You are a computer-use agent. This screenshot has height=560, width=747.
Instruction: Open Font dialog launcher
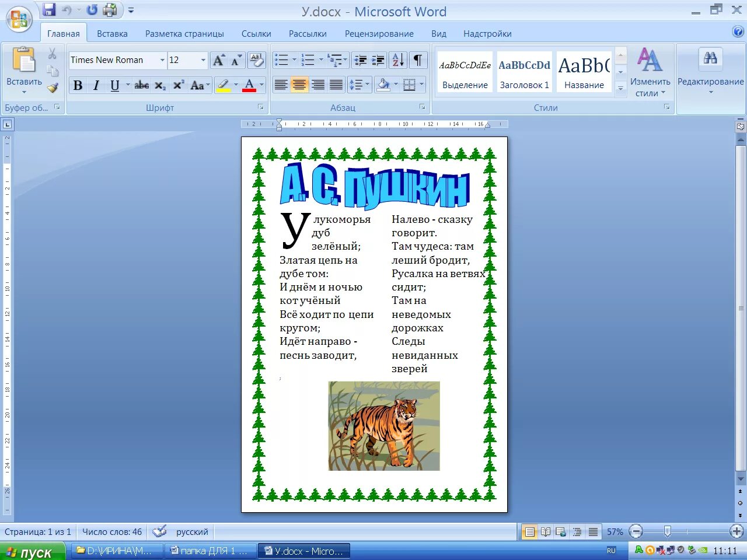click(x=260, y=107)
